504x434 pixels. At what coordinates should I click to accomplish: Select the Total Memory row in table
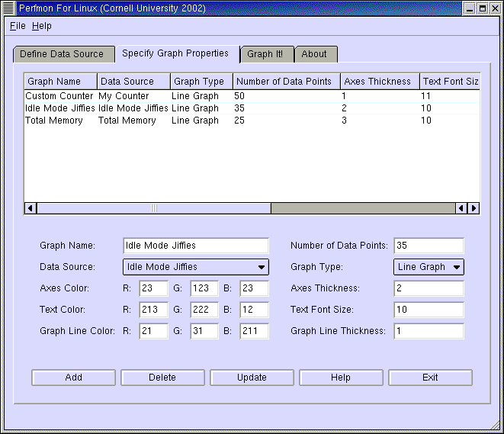pyautogui.click(x=54, y=121)
